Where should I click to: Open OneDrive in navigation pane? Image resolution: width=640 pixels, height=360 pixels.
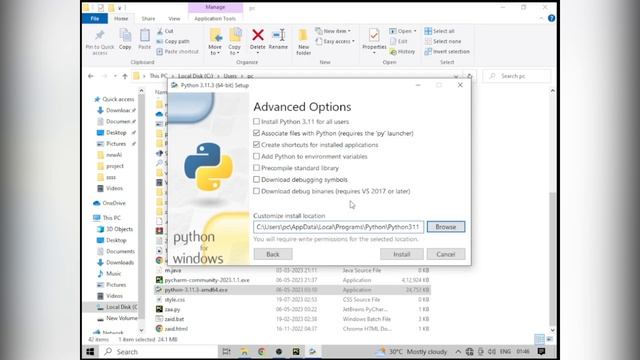pyautogui.click(x=109, y=203)
